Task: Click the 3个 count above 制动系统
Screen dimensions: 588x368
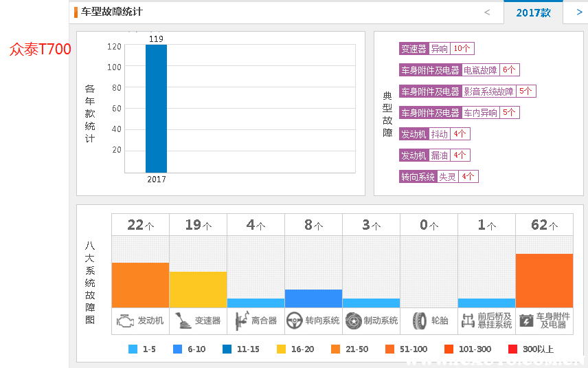Action: click(x=371, y=225)
